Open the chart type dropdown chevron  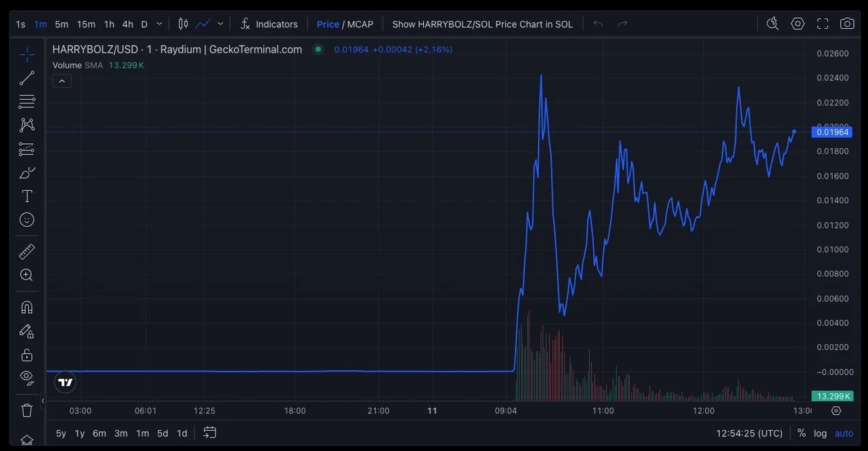[x=221, y=24]
